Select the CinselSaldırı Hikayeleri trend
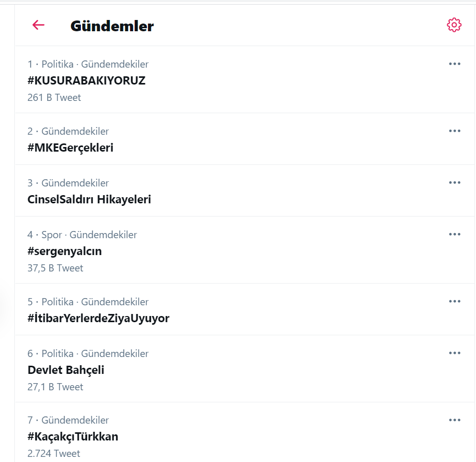The height and width of the screenshot is (462, 476). coord(89,199)
